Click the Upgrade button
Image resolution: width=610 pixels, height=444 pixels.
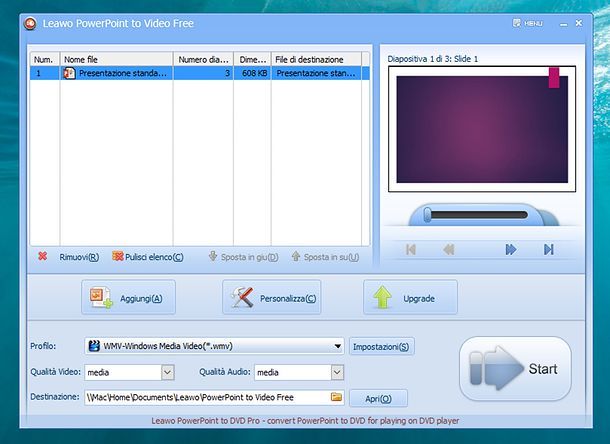[410, 297]
